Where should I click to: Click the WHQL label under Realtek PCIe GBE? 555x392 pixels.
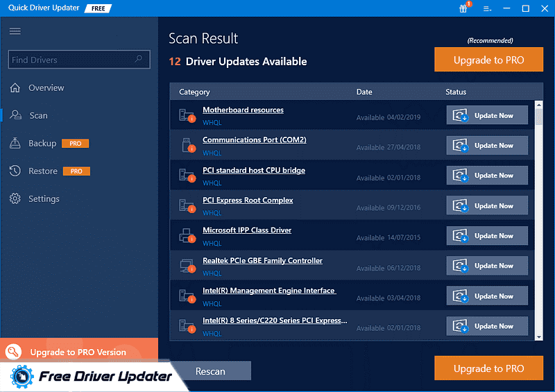(212, 273)
